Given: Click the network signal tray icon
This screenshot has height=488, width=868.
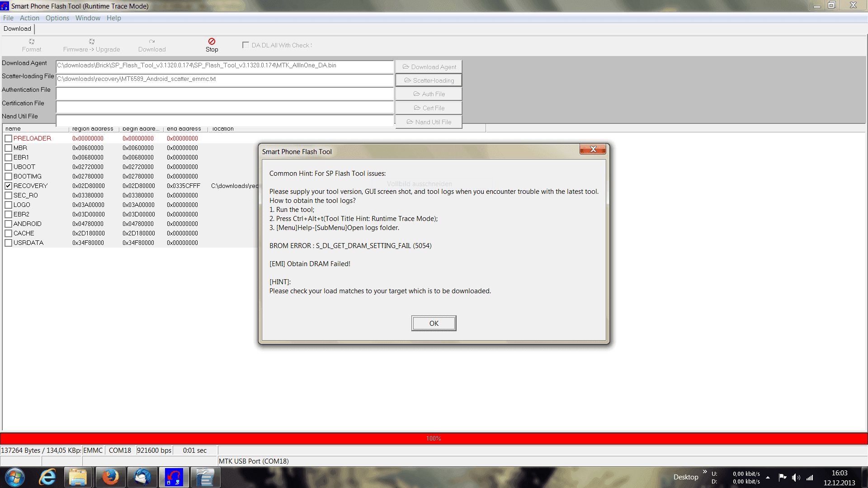Looking at the screenshot, I should pyautogui.click(x=810, y=478).
